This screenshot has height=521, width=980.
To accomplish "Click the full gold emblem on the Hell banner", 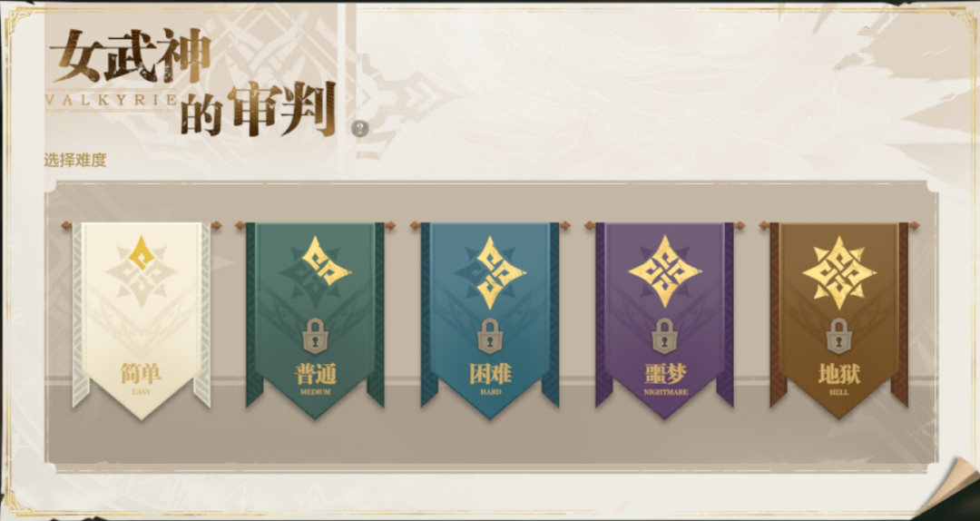I will click(838, 271).
